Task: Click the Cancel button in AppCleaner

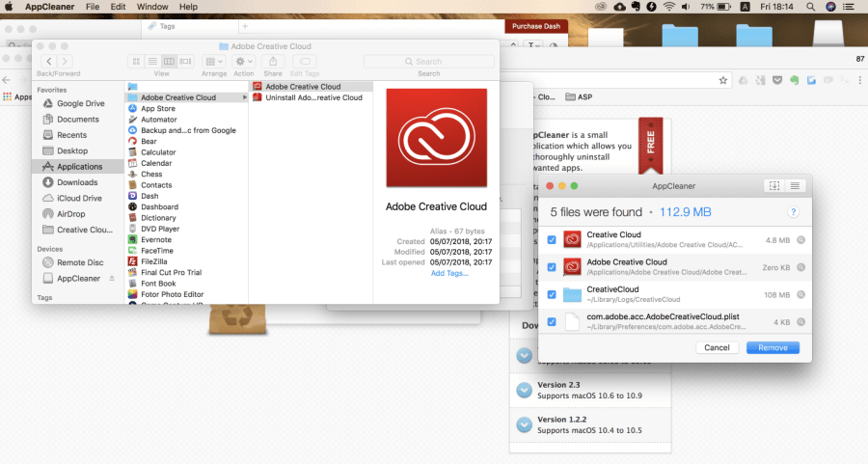Action: [x=717, y=347]
